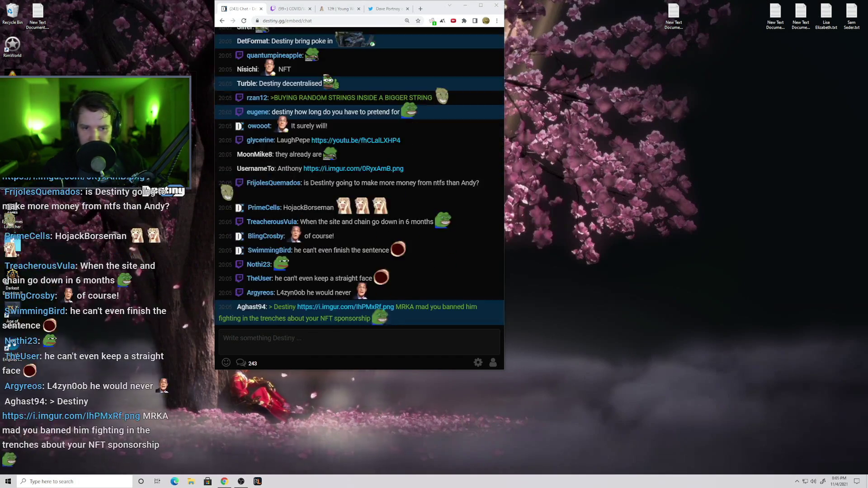This screenshot has width=868, height=488.
Task: Open the Extensions puzzle piece menu
Action: coord(464,21)
